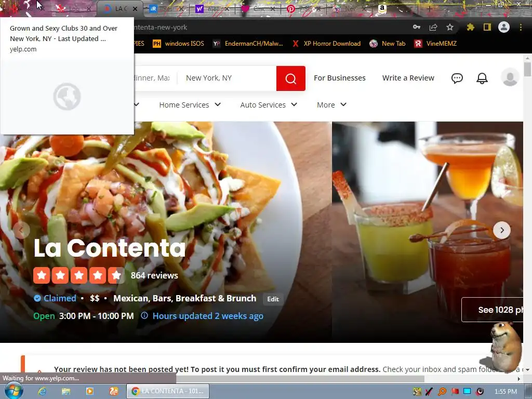Show previous photo with left arrow
Viewport: 532px width, 399px height.
pos(21,230)
